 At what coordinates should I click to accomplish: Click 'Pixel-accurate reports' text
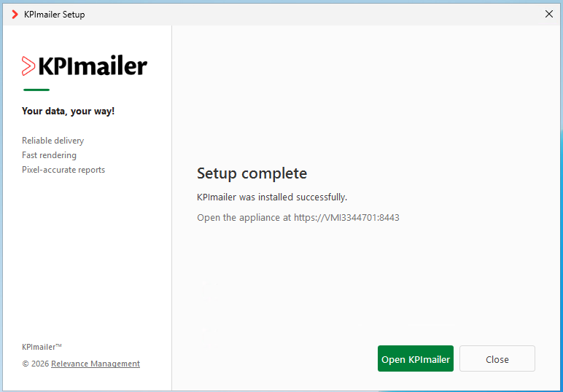(x=63, y=170)
